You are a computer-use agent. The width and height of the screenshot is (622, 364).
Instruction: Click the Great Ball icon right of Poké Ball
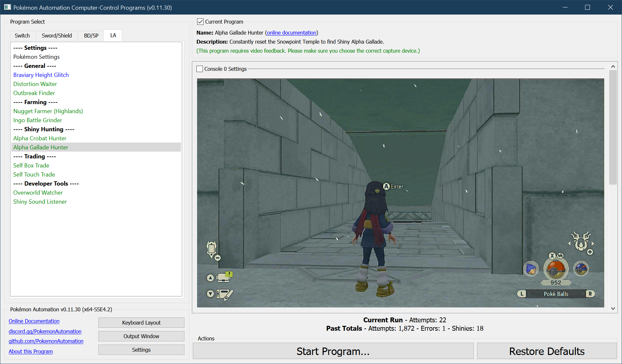581,269
